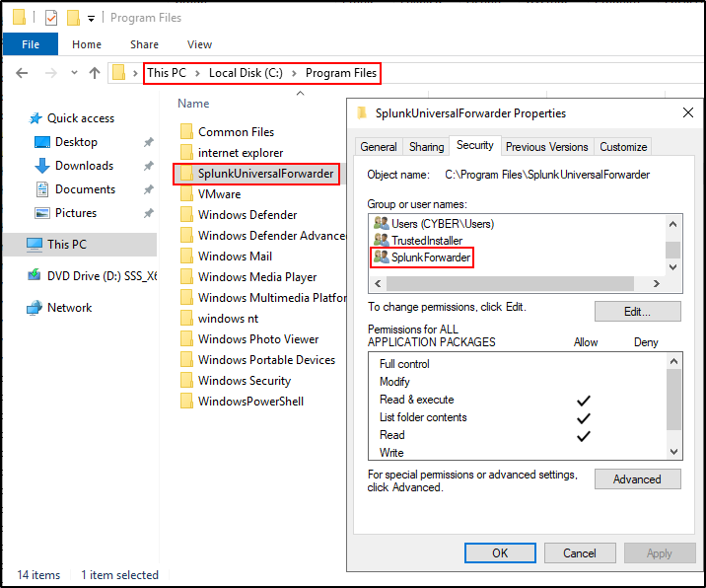Go forward with the Forward arrow
706x588 pixels.
[x=51, y=73]
